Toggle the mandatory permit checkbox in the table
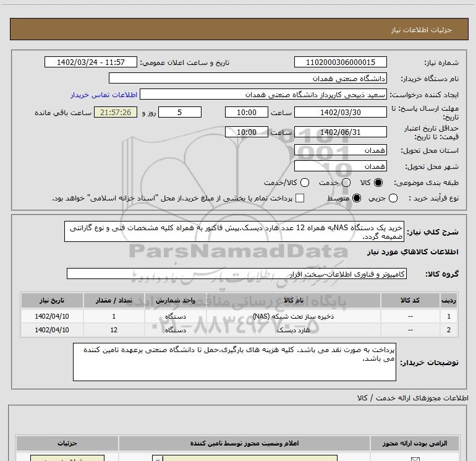The width and height of the screenshot is (476, 461). pos(415,459)
